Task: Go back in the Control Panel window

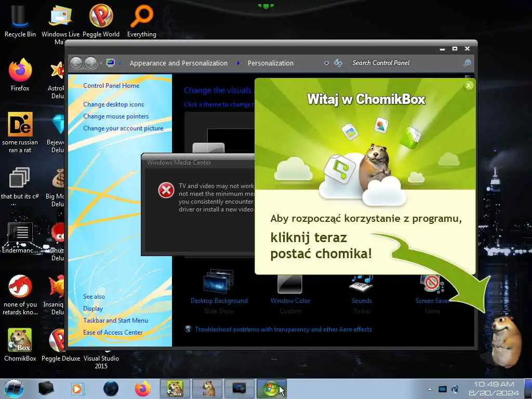Action: [x=76, y=63]
